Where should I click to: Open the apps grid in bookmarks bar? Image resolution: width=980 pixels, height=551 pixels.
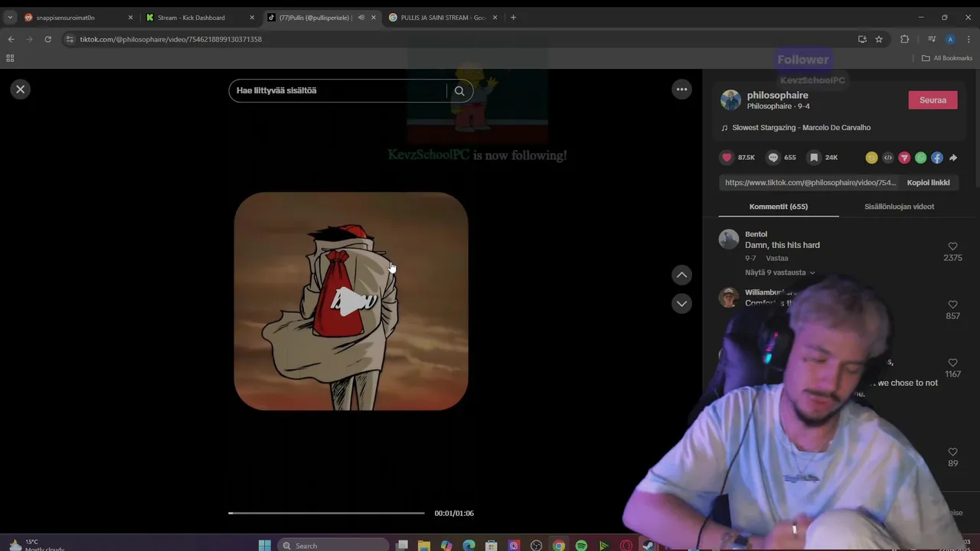[10, 58]
